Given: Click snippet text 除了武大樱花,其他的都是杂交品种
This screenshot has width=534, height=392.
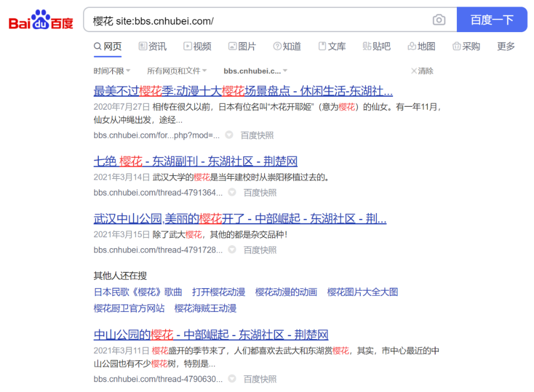Looking at the screenshot, I should (x=220, y=234).
